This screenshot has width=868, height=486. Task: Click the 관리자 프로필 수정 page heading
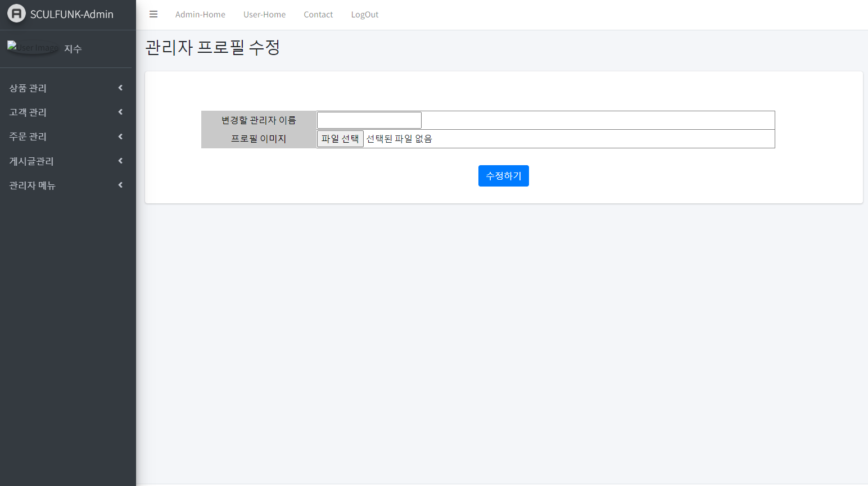click(x=213, y=47)
